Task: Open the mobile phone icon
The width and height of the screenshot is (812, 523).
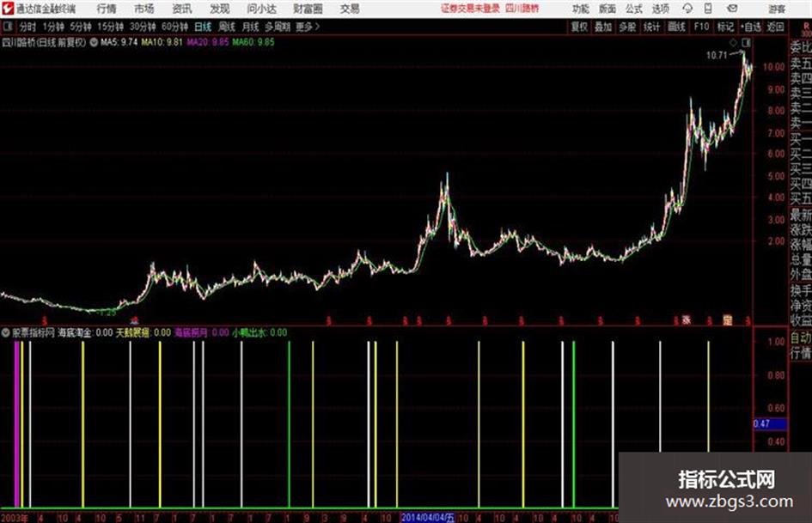Action: [x=708, y=9]
